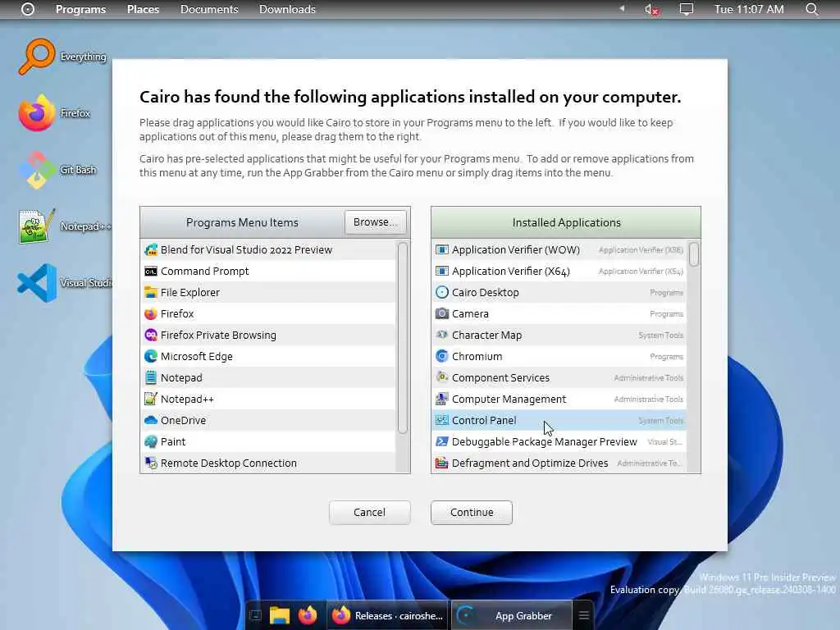
Task: Select the Visual Studio Code desktop icon
Action: (36, 283)
